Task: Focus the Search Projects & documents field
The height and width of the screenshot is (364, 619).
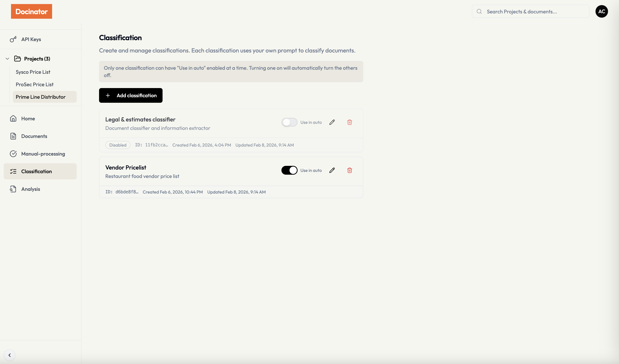Action: [533, 12]
